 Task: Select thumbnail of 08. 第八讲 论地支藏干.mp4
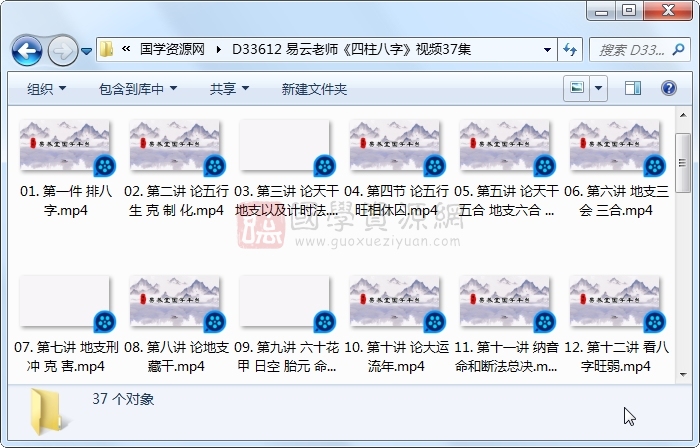coord(175,301)
